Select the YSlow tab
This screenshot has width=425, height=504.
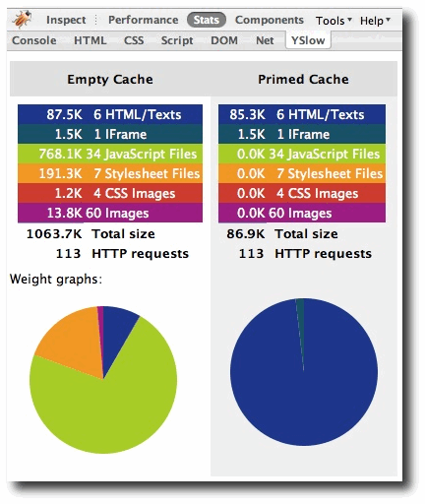coord(308,40)
